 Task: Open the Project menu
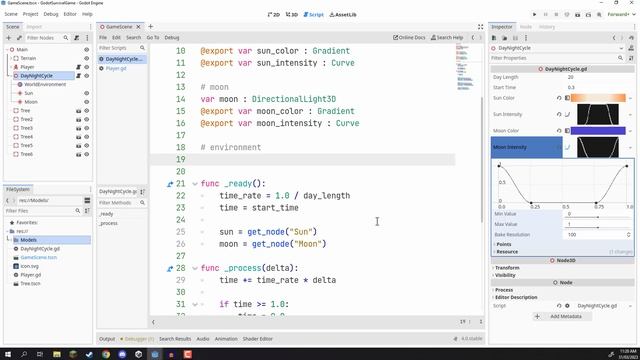pyautogui.click(x=30, y=14)
